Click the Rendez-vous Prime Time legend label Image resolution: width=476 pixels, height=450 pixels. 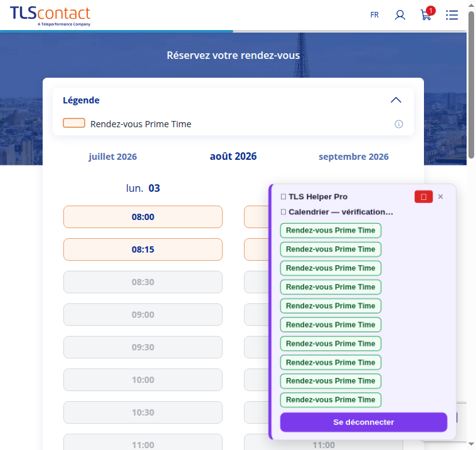click(x=141, y=124)
